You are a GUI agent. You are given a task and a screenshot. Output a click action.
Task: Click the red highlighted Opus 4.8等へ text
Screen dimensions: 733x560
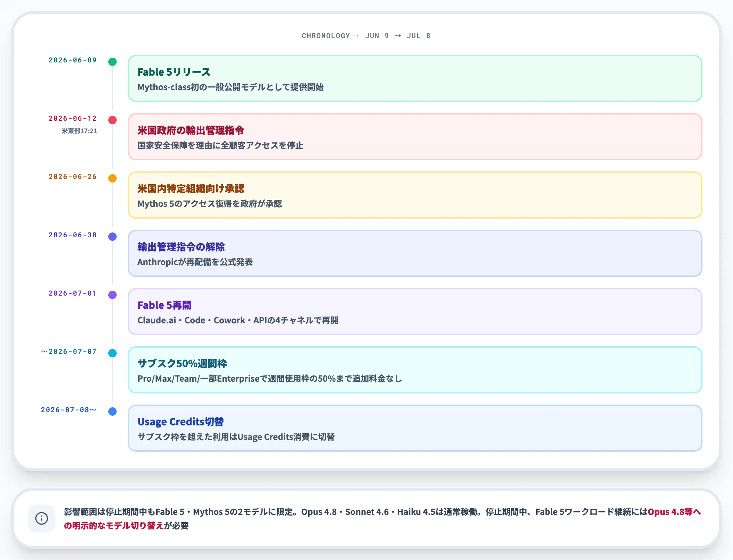tap(674, 512)
